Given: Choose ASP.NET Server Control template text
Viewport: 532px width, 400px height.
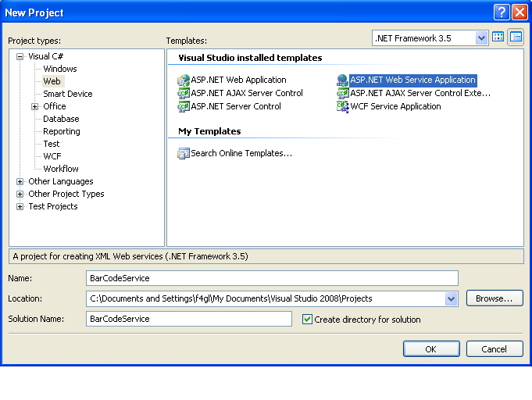Looking at the screenshot, I should [x=236, y=106].
